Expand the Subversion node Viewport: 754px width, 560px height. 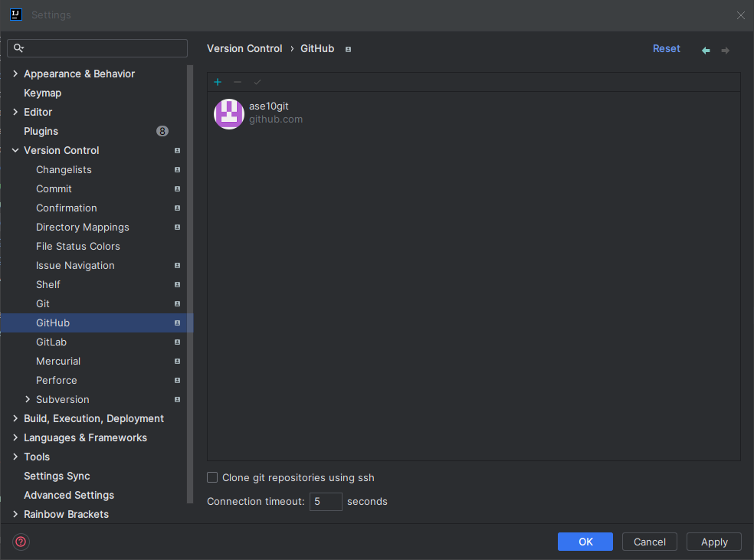[x=28, y=399]
